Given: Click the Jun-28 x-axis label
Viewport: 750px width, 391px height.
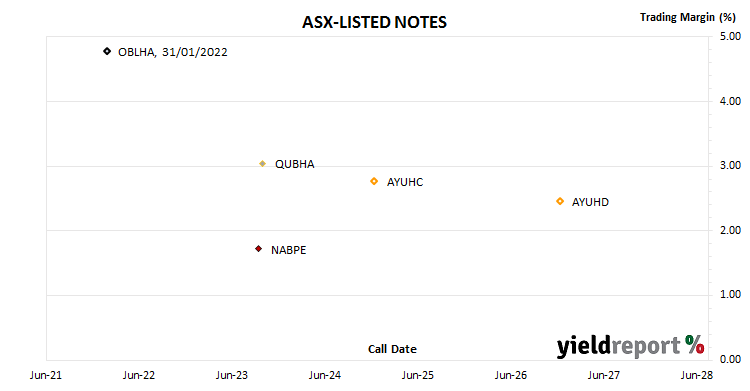Looking at the screenshot, I should 697,375.
